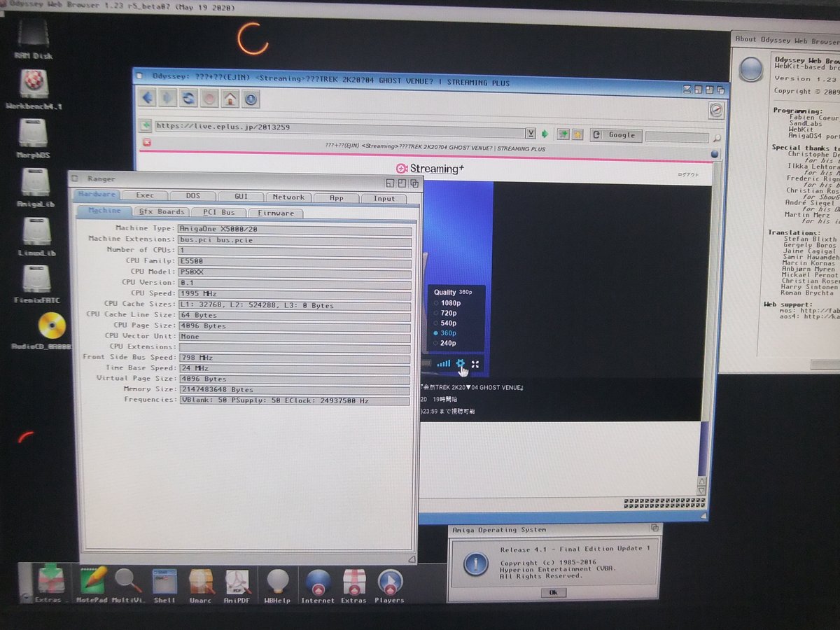Click the star bookmark icon next to URL bar
The image size is (840, 630).
pos(577,134)
